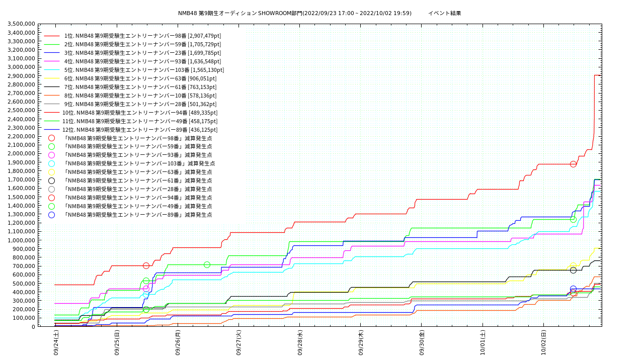Viewport: 644px width, 362px height.
Task: Click the red line sample beside 1位 legend entry
Action: coord(51,36)
